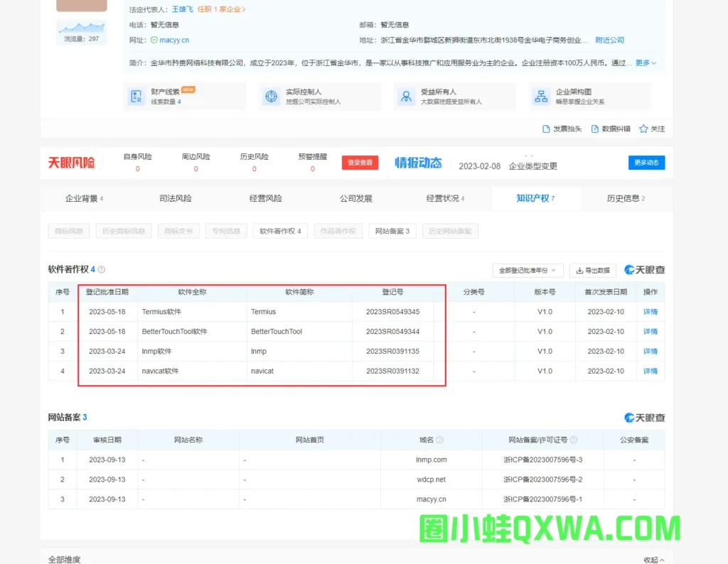Expand 任职 1 家企业 arrow link
The image size is (728, 564).
pyautogui.click(x=222, y=9)
